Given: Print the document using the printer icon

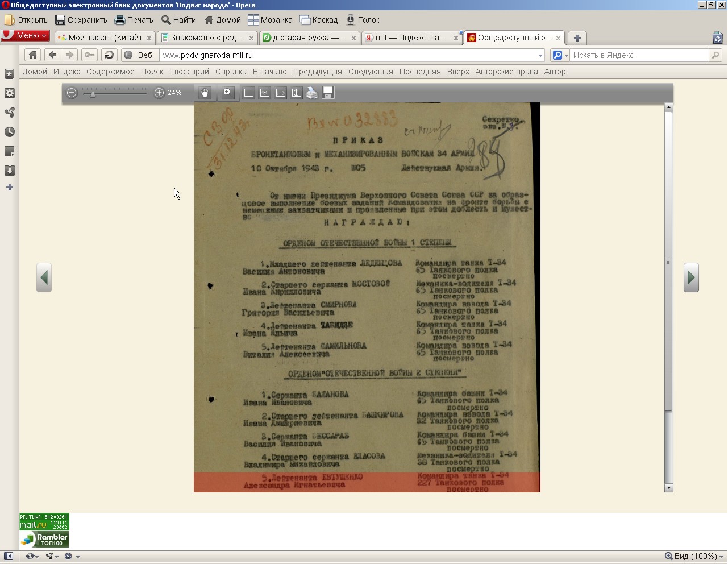Looking at the screenshot, I should 312,93.
